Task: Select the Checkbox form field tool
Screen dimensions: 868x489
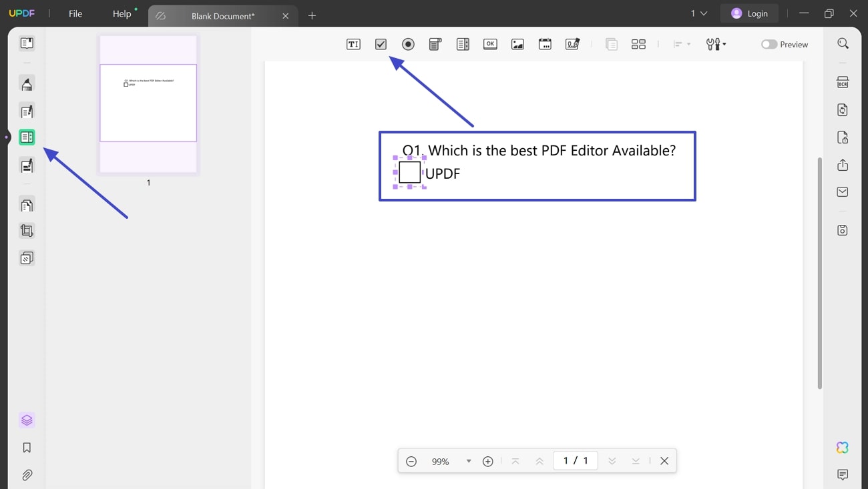Action: (381, 44)
